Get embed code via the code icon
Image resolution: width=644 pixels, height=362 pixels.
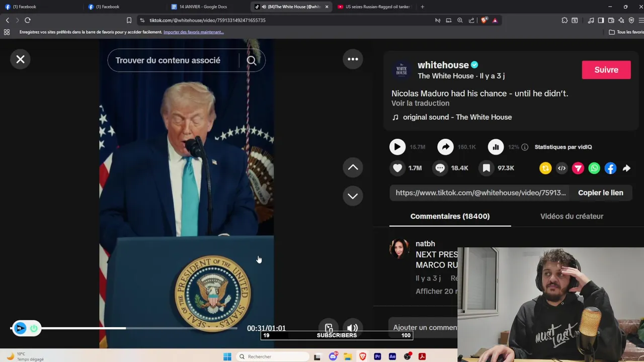pos(561,168)
